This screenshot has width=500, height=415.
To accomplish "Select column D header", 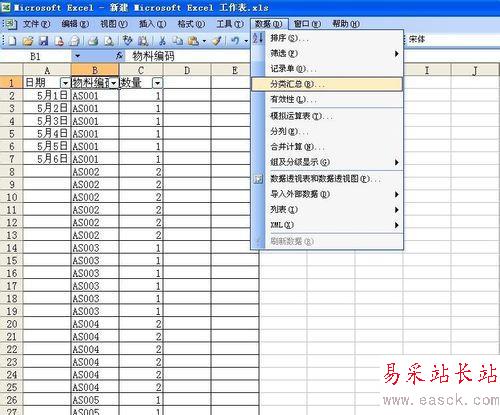I will coord(187,70).
